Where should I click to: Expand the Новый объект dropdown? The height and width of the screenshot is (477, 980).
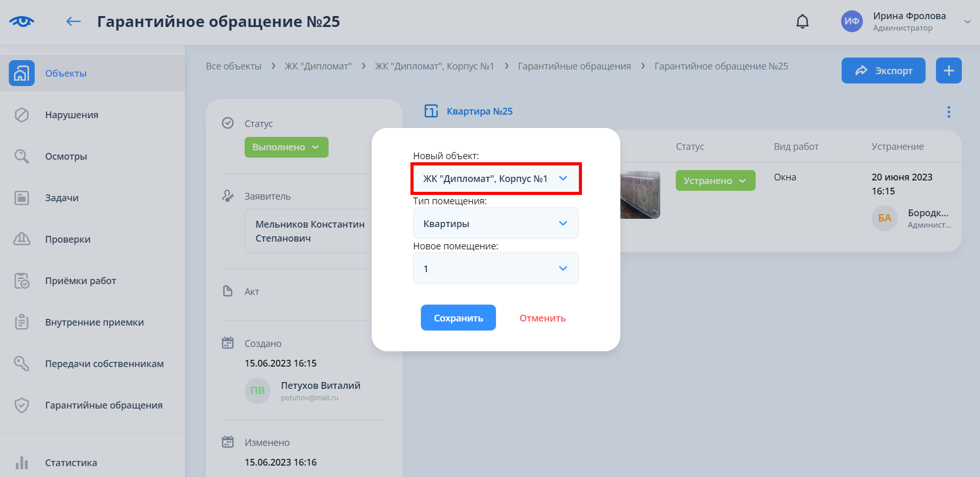click(x=496, y=179)
